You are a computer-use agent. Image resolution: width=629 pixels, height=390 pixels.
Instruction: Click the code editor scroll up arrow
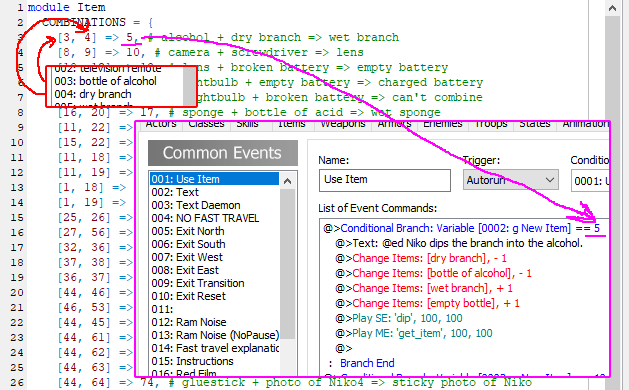(x=612, y=8)
